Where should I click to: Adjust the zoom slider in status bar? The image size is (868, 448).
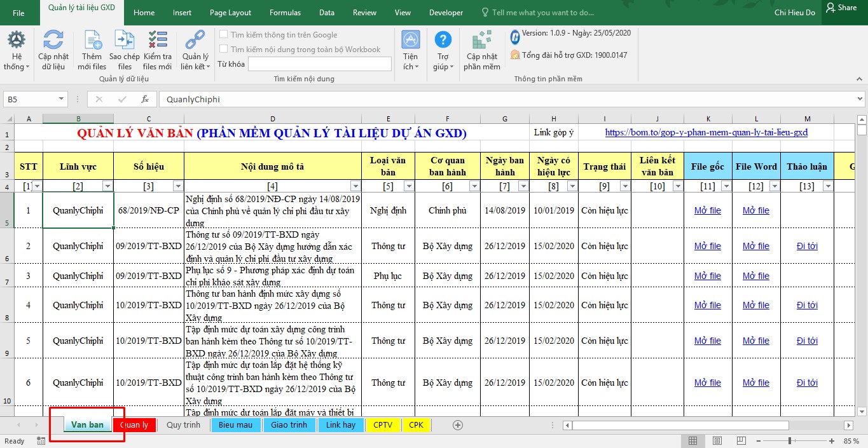click(x=790, y=441)
